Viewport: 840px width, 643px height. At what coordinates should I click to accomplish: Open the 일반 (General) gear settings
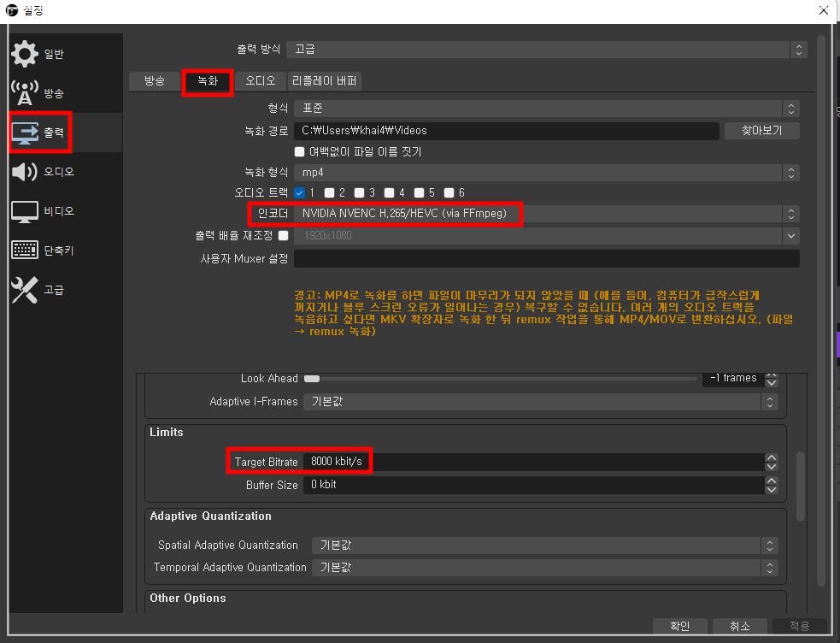(25, 54)
